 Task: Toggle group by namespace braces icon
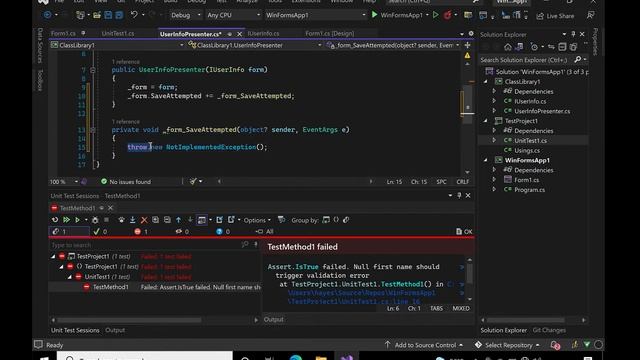(x=336, y=220)
